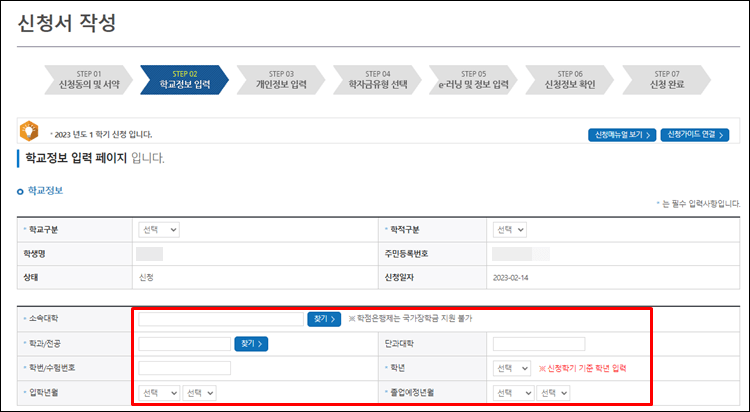Go to STEP 03 개인정보 입력
Image resolution: width=750 pixels, height=412 pixels.
(x=281, y=80)
